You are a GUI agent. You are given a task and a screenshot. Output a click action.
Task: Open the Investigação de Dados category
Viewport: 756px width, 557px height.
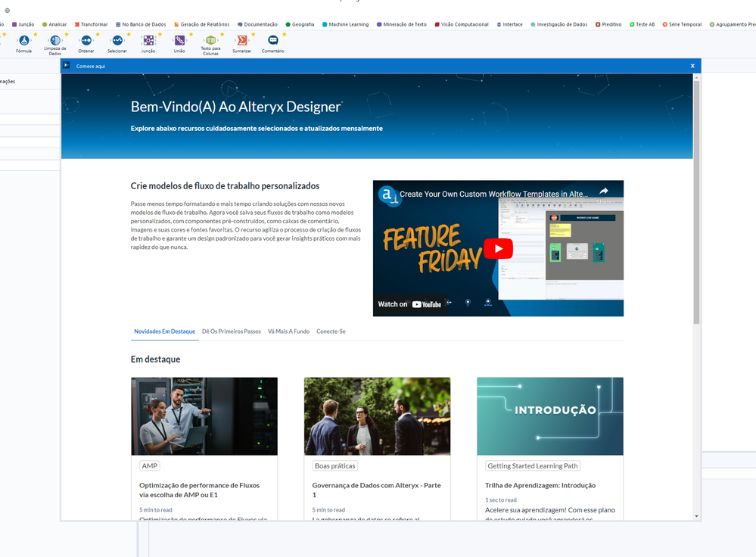click(559, 24)
